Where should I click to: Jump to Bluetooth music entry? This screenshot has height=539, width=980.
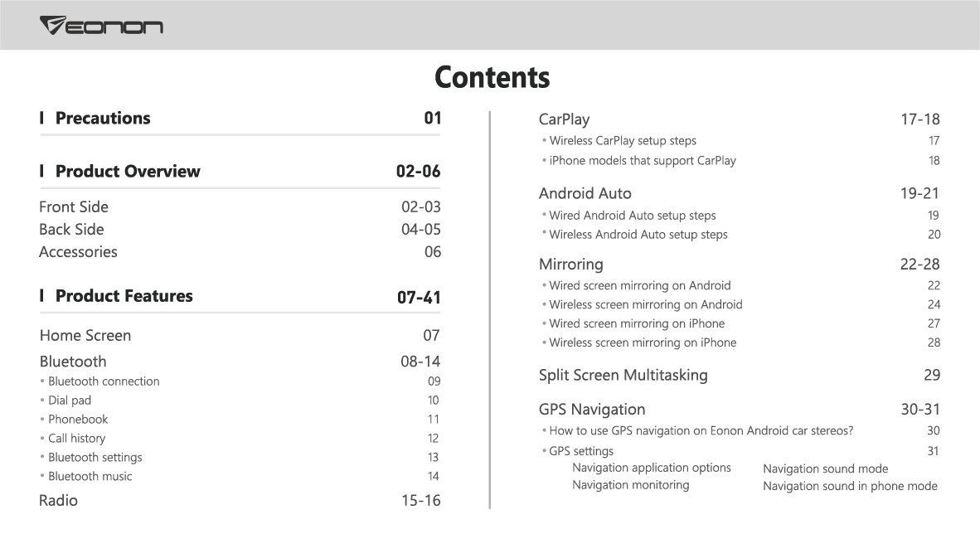pos(90,477)
